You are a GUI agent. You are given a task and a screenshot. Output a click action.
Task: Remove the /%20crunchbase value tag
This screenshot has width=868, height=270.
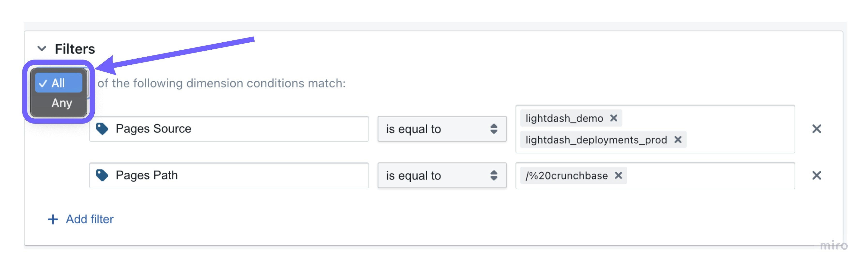click(618, 175)
